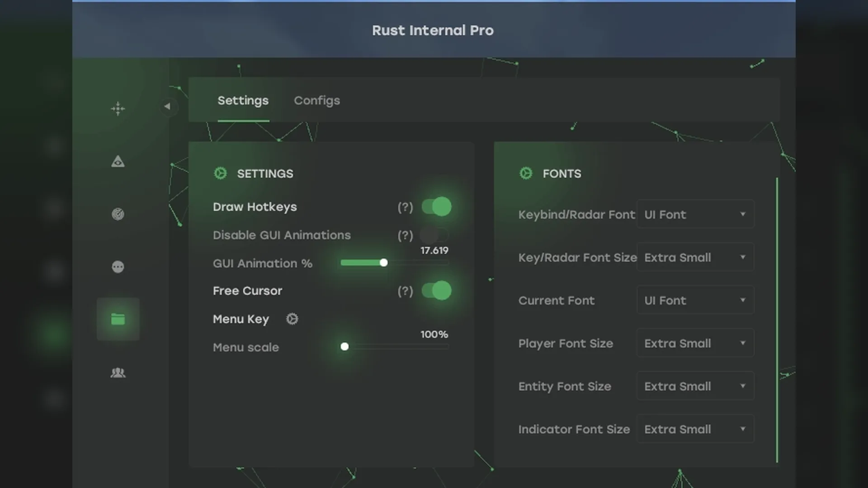Disable the Draw Hotkeys toggle
This screenshot has width=868, height=488.
coord(436,207)
